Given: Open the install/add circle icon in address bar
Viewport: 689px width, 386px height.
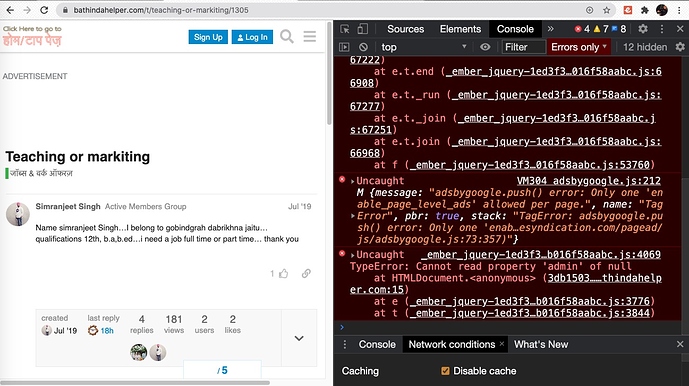Looking at the screenshot, I should click(x=590, y=10).
